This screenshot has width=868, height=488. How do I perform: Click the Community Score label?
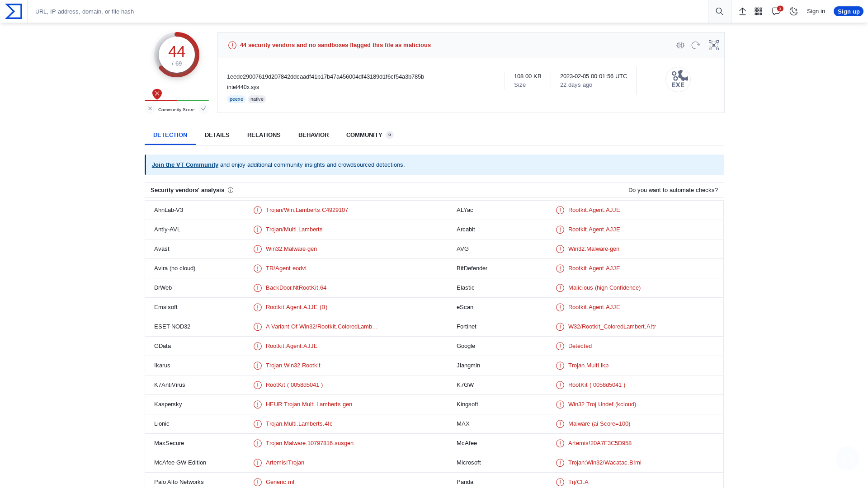[176, 110]
